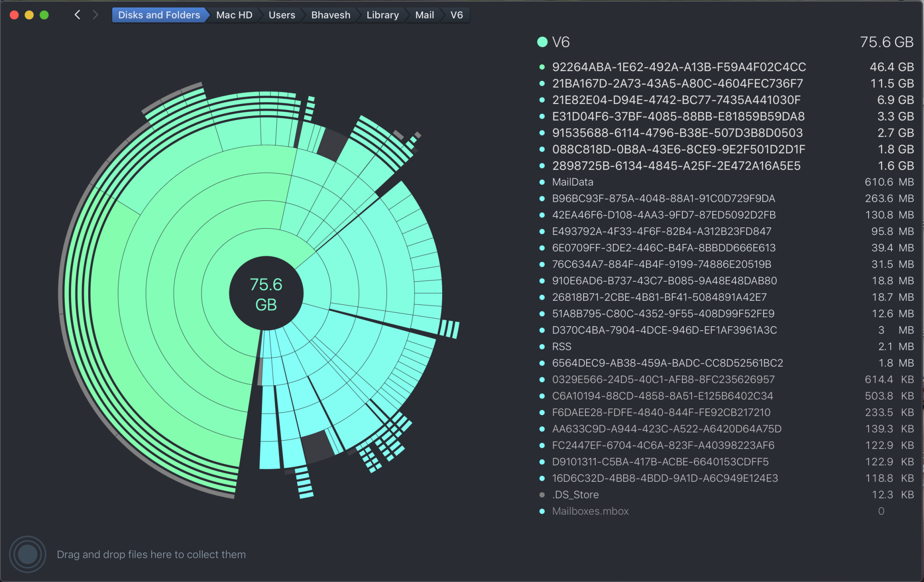Image resolution: width=924 pixels, height=582 pixels.
Task: Open Library breadcrumb segment
Action: click(383, 15)
